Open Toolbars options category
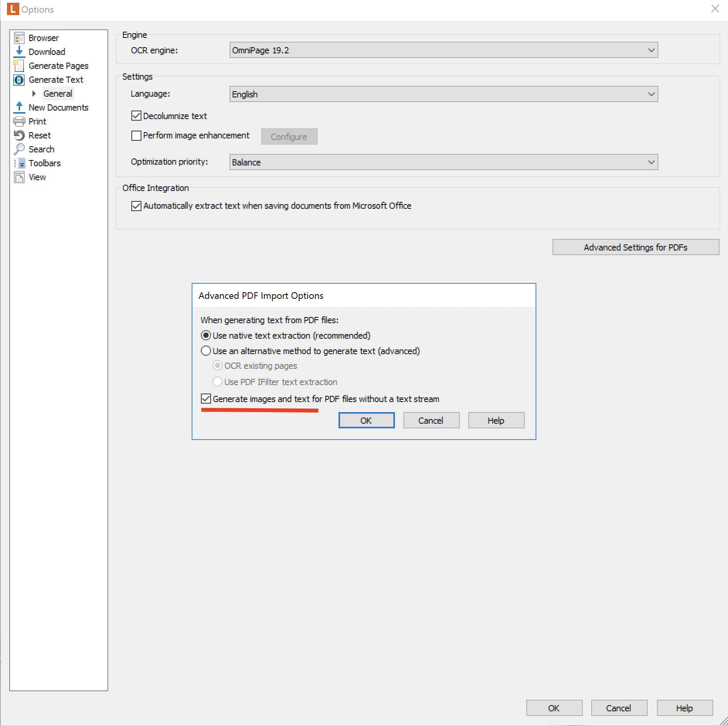Screen dimensions: 728x726 44,163
